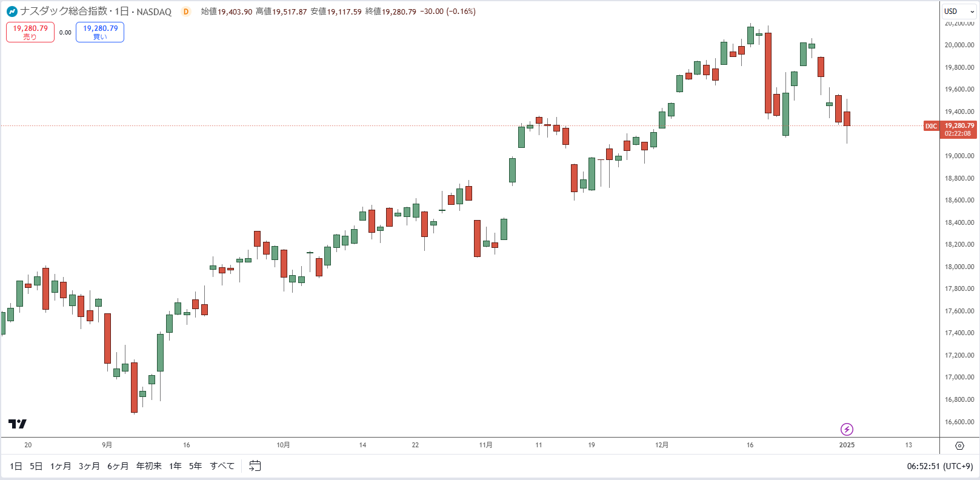Select the 3ヶ月 time range
The height and width of the screenshot is (480, 980).
click(x=89, y=466)
